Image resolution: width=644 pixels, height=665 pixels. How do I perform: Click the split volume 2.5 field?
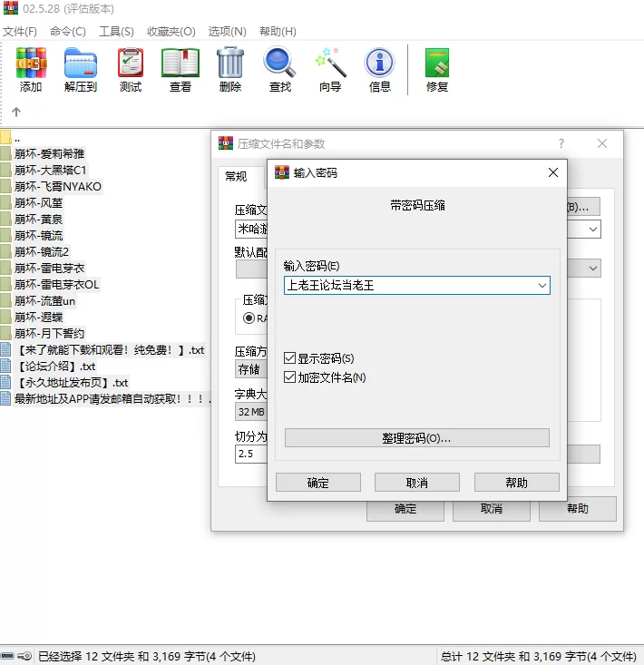tap(251, 454)
